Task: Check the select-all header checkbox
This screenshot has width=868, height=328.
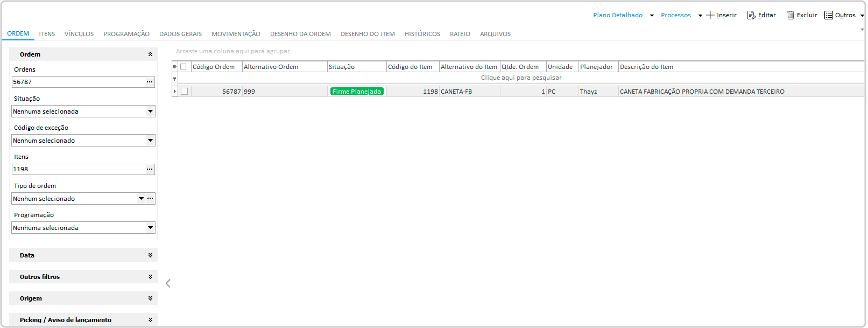Action: coord(184,67)
